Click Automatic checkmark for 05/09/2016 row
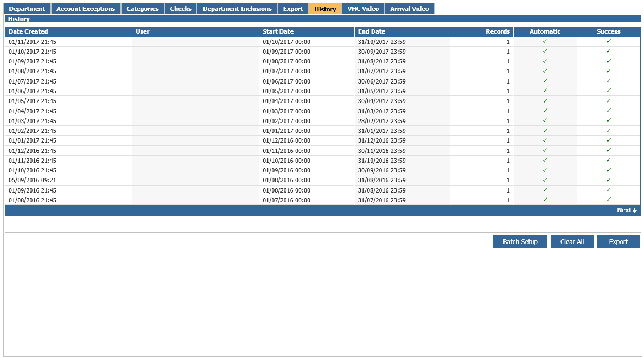Image resolution: width=644 pixels, height=358 pixels. point(545,180)
